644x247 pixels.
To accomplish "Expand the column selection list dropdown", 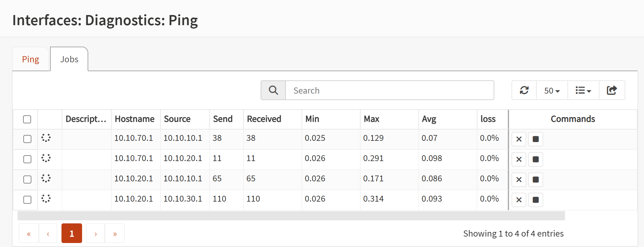I will (583, 91).
